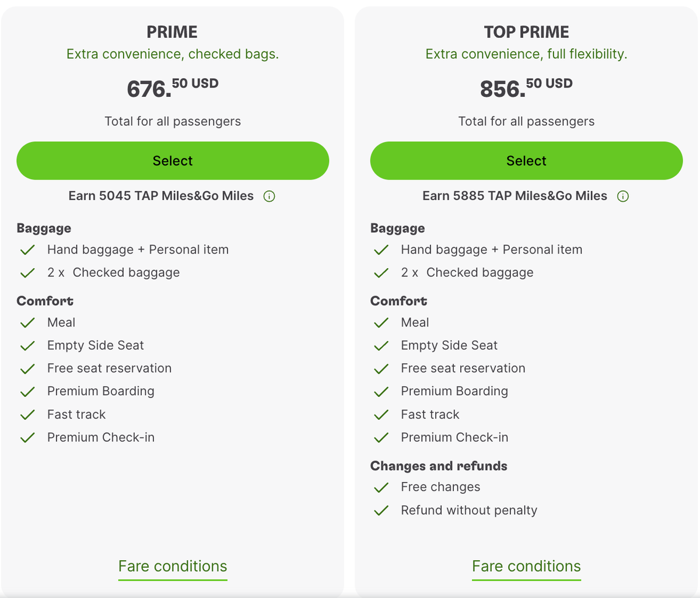Open the PRIME Miles&Go info icon
Screen dimensions: 700x598
pyautogui.click(x=269, y=196)
